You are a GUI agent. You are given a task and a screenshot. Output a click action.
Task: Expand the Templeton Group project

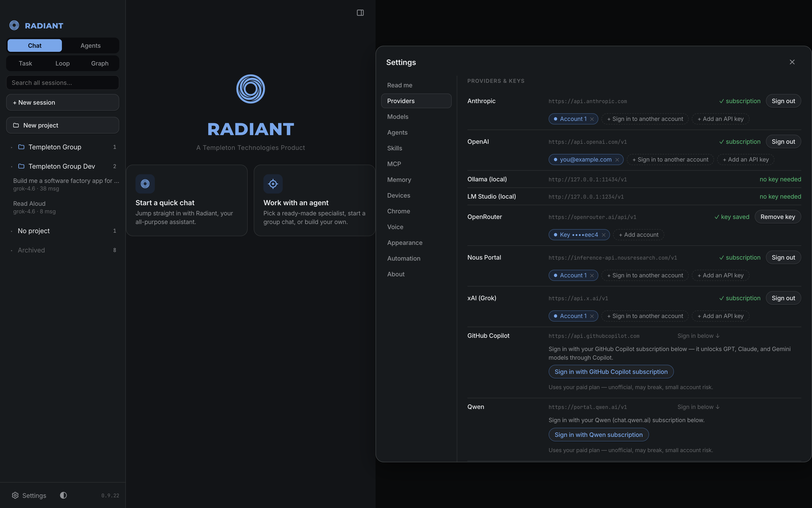(12, 147)
